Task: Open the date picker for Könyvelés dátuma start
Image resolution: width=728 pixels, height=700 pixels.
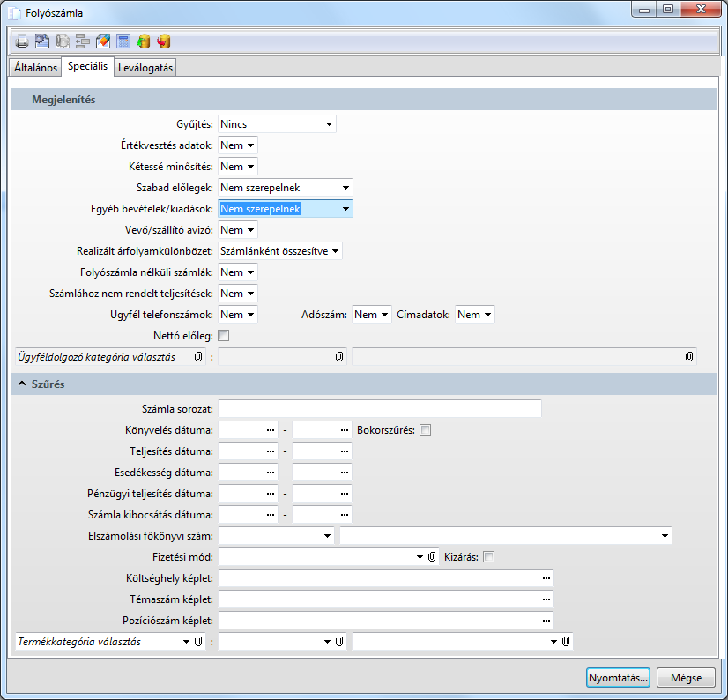Action: point(271,430)
